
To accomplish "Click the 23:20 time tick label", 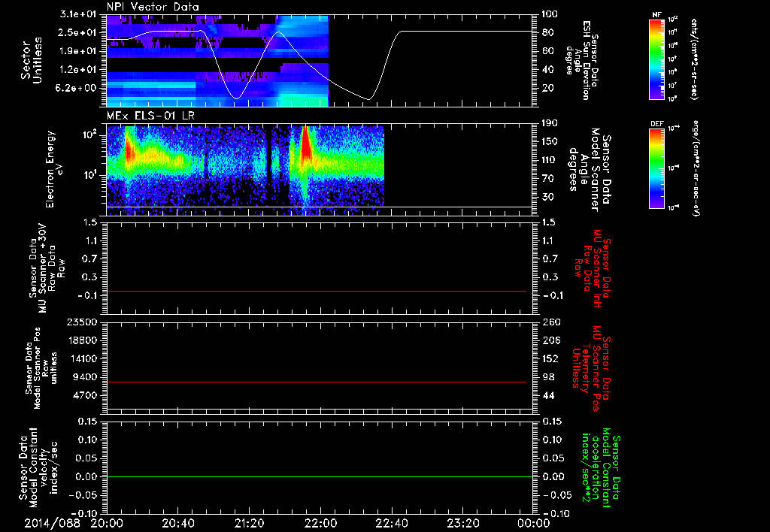I will 462,523.
